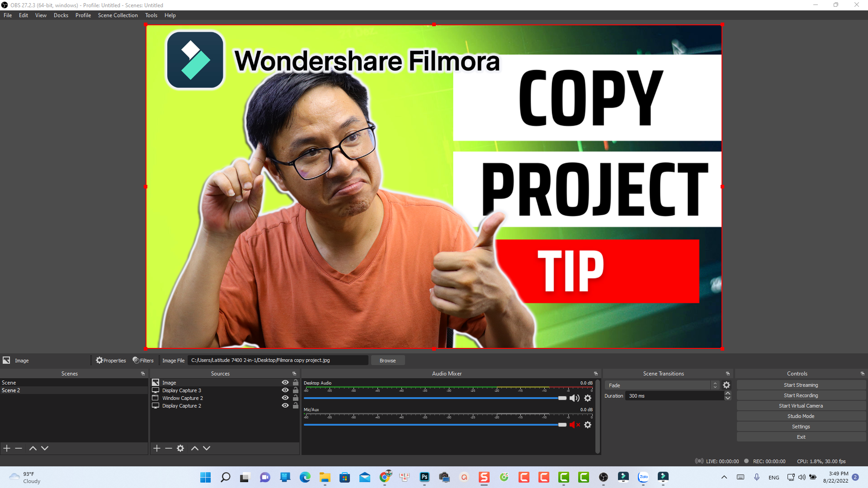Screen dimensions: 868x488
Task: Remove selected source with minus icon
Action: (x=169, y=448)
